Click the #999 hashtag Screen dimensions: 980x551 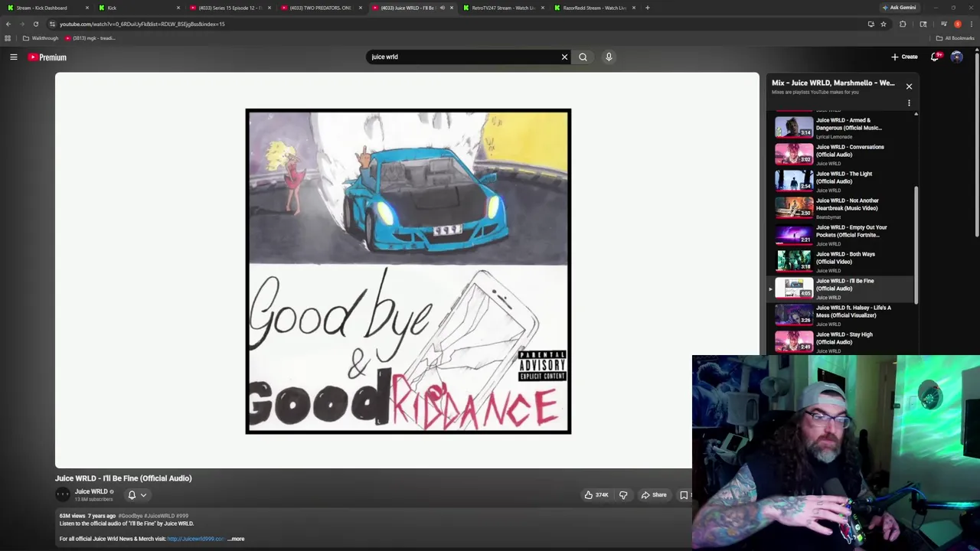pyautogui.click(x=182, y=516)
